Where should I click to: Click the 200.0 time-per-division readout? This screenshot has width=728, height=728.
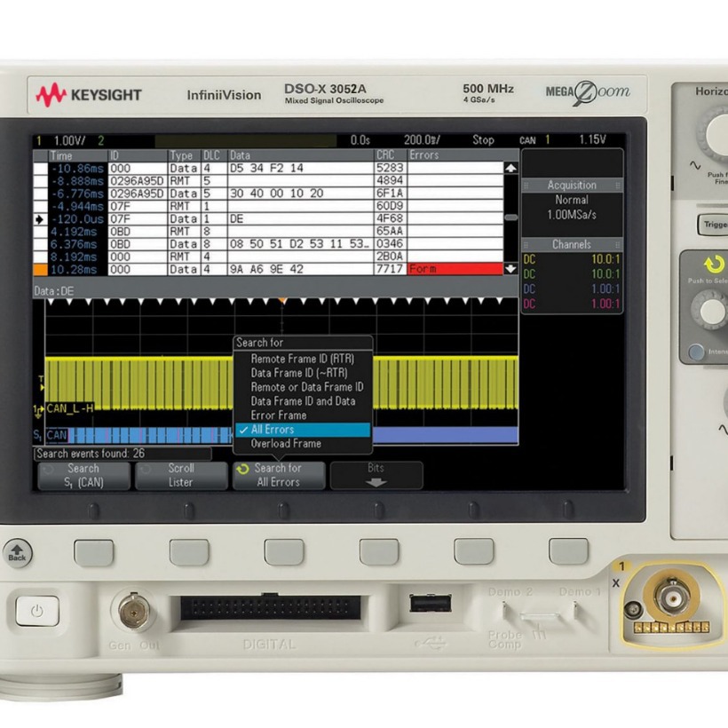tap(422, 140)
